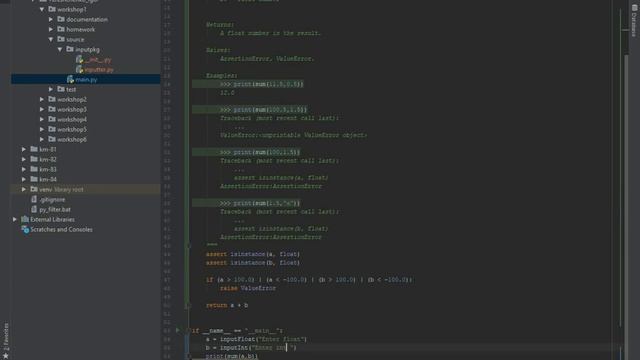Viewport: 640px width, 360px height.
Task: Click the Scratches and Consoles icon
Action: point(25,229)
